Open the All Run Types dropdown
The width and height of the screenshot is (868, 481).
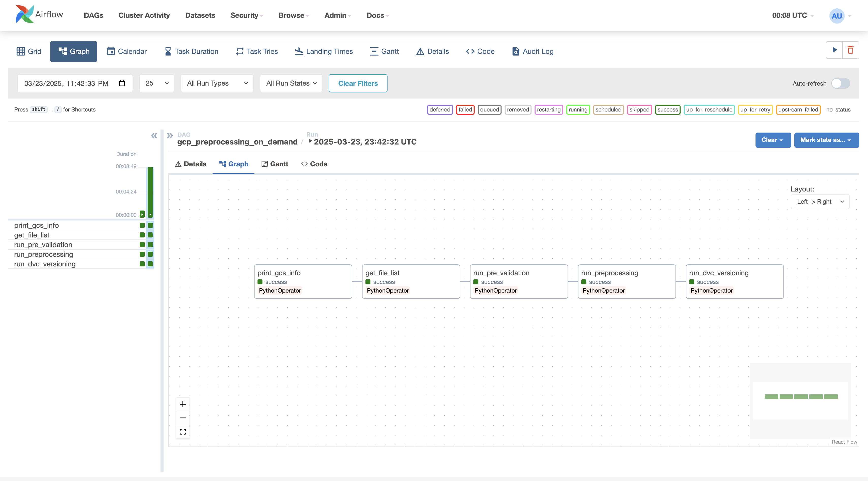click(217, 83)
